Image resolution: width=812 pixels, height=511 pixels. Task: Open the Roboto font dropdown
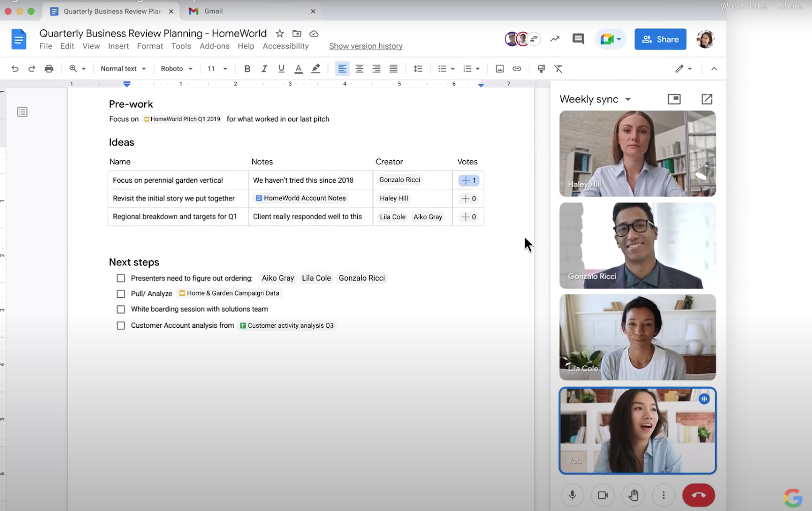[x=176, y=69]
